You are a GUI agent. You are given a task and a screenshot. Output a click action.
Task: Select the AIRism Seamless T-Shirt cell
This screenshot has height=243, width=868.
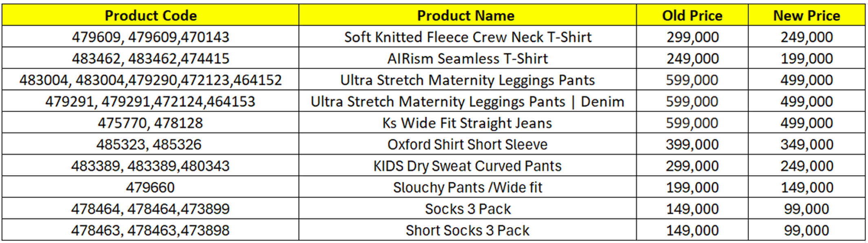(x=467, y=59)
